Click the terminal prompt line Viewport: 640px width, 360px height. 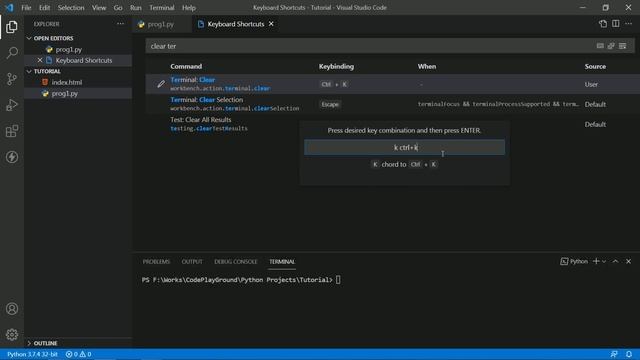[241, 280]
